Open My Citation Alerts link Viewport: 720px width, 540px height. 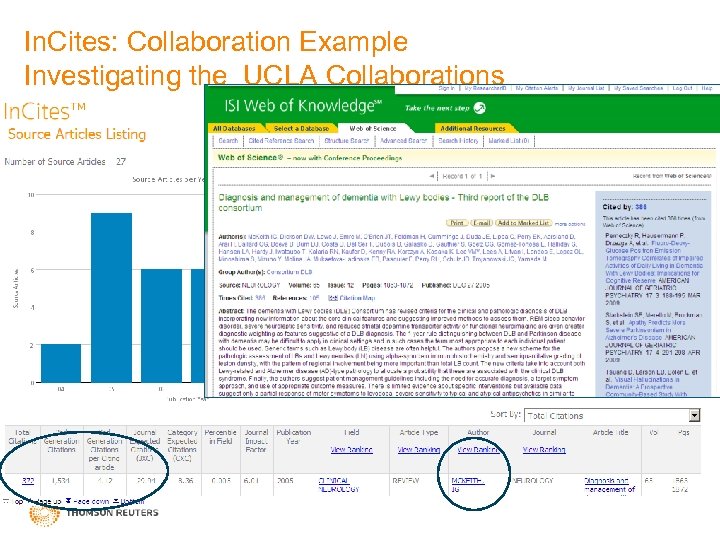coord(537,88)
